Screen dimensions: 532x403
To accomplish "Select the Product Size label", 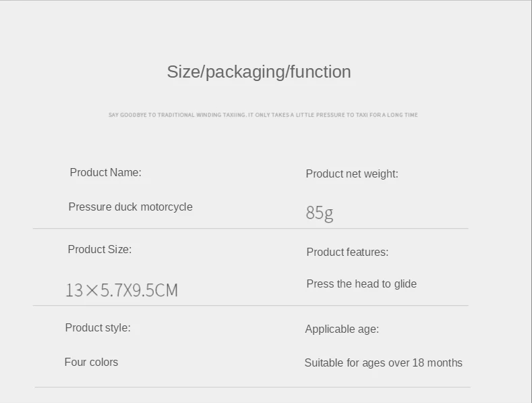I will click(x=100, y=249).
